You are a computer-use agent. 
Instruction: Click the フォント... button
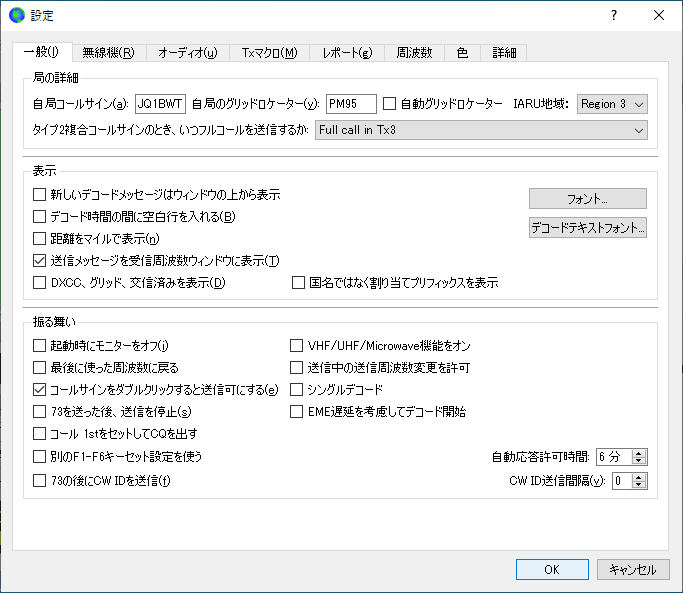point(587,198)
